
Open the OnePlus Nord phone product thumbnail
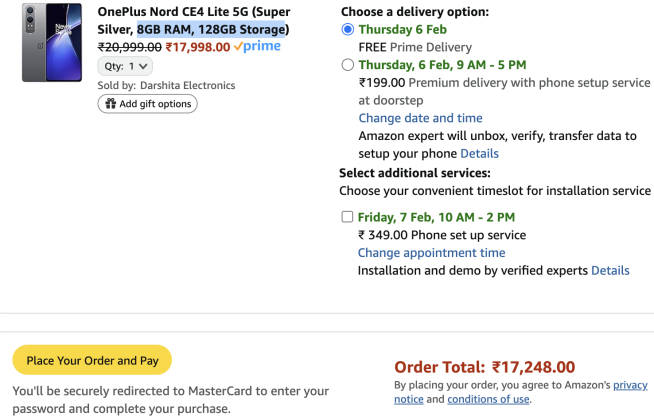(x=51, y=43)
